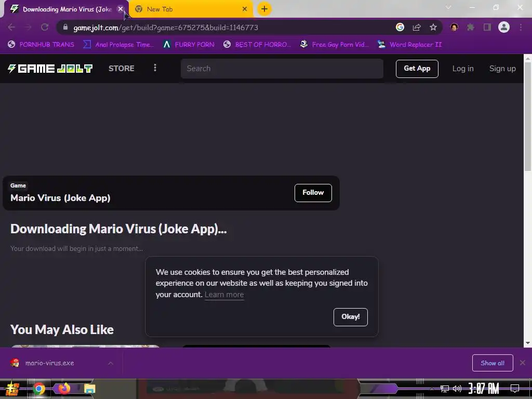Click the scrollbar up arrow

[528, 58]
